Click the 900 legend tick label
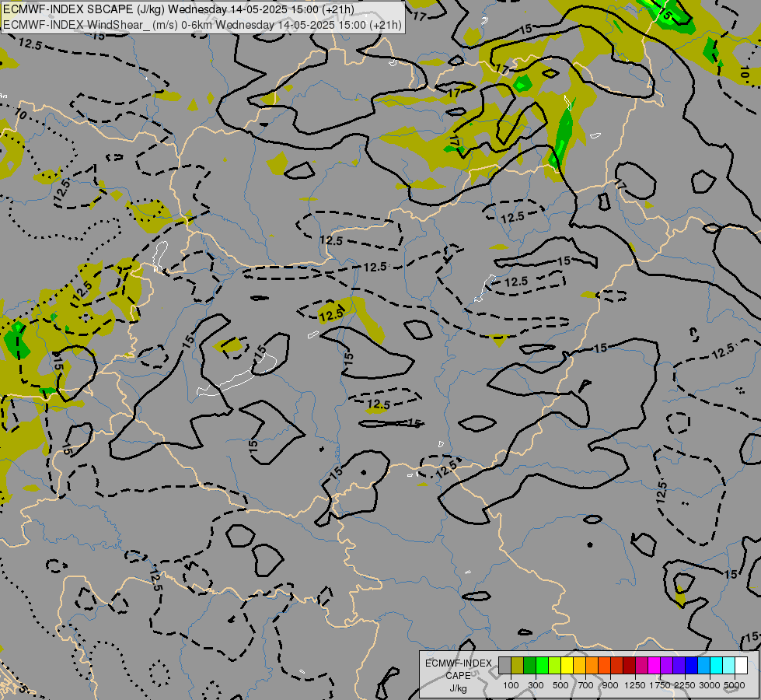 (x=610, y=685)
